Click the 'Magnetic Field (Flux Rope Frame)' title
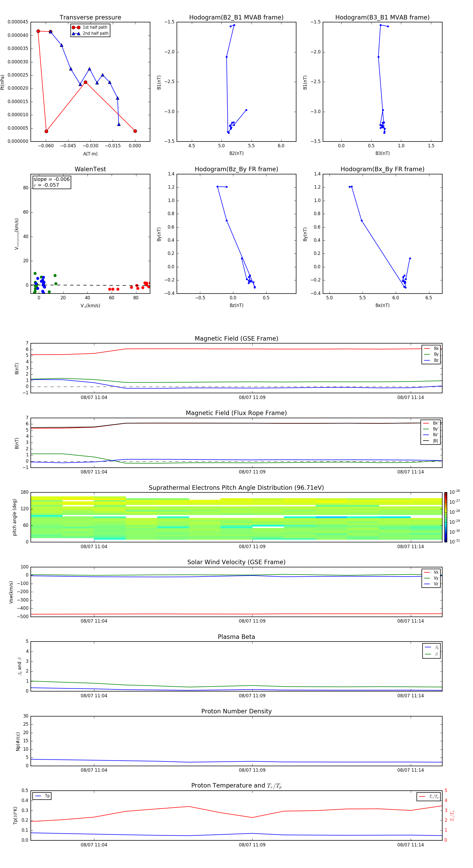 point(236,413)
